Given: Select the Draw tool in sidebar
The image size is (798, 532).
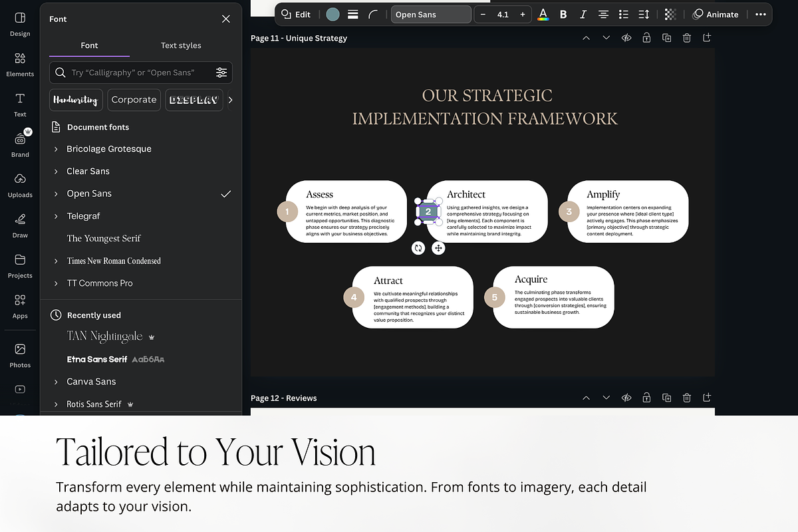Looking at the screenshot, I should point(20,225).
